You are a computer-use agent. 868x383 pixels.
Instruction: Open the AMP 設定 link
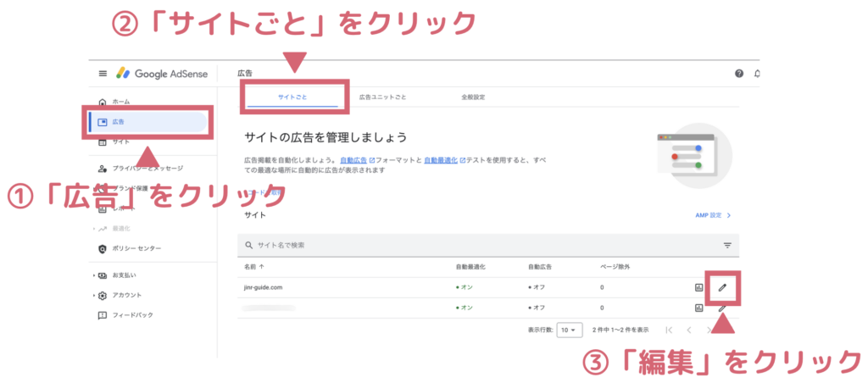(711, 216)
